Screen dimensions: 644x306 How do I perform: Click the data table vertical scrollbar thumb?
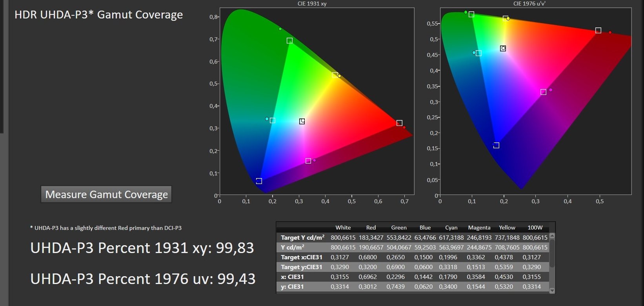tap(552, 254)
